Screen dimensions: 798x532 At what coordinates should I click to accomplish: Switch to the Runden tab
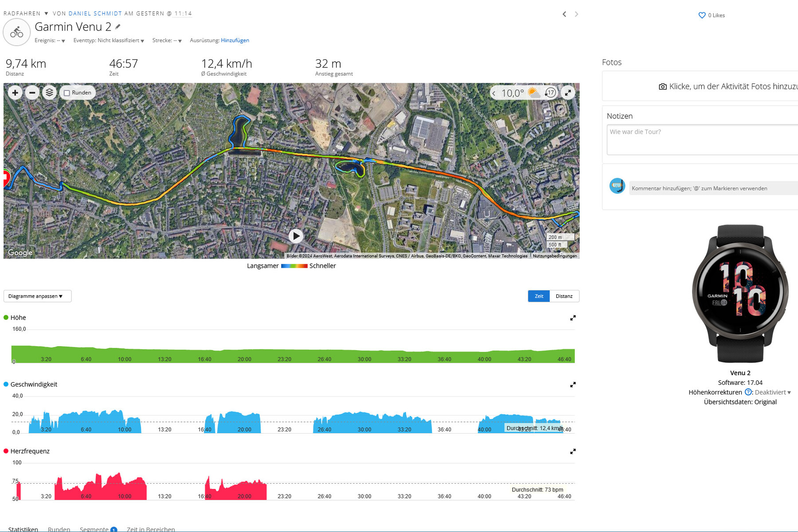[x=59, y=529]
